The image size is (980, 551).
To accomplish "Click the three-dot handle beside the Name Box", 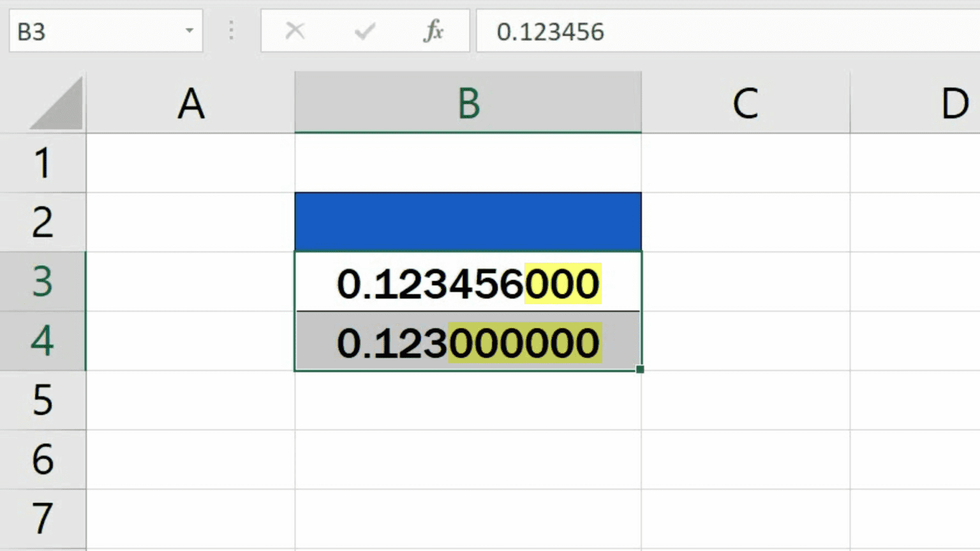I will pos(231,31).
